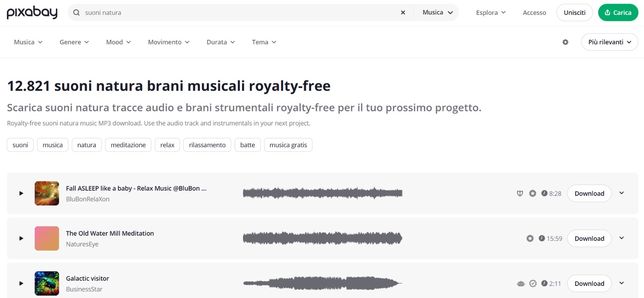Image resolution: width=644 pixels, height=298 pixels.
Task: Open the Durata filter menu
Action: (x=221, y=42)
